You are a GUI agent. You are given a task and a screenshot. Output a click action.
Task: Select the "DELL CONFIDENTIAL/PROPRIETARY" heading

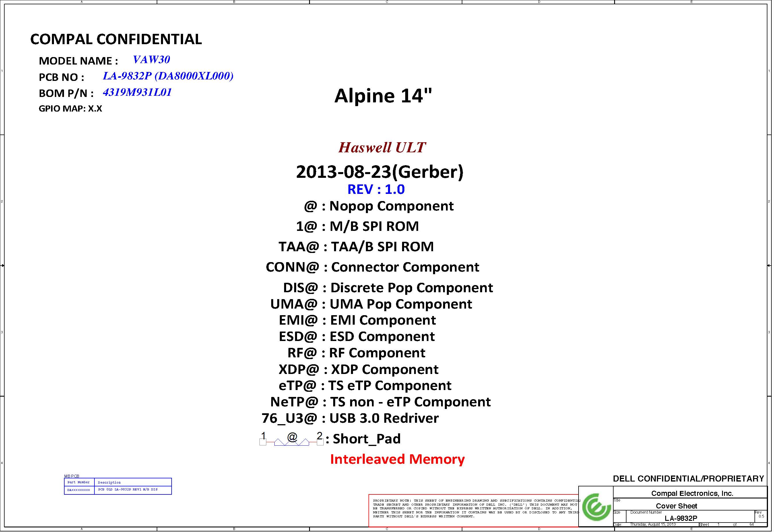[x=688, y=479]
